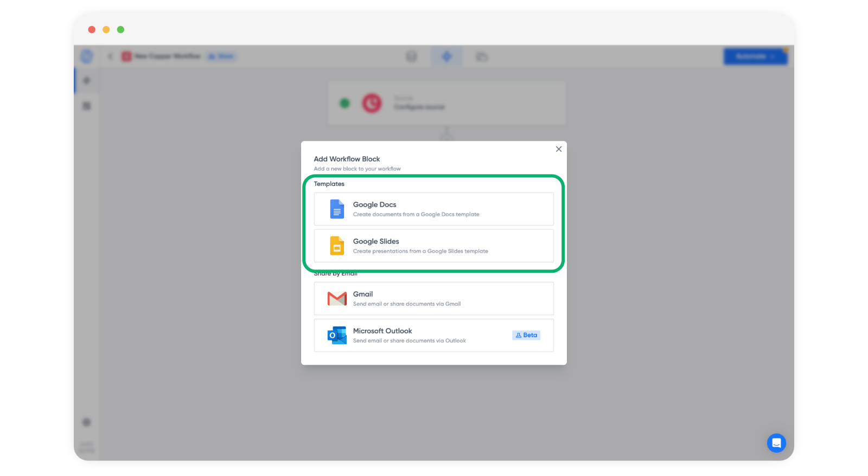Toggle the green status dot on source

344,103
